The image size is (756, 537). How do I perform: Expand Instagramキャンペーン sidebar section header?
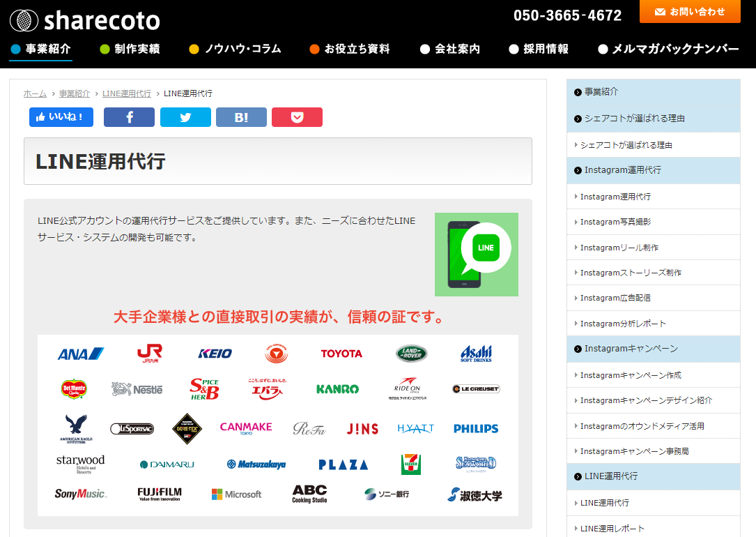(631, 349)
